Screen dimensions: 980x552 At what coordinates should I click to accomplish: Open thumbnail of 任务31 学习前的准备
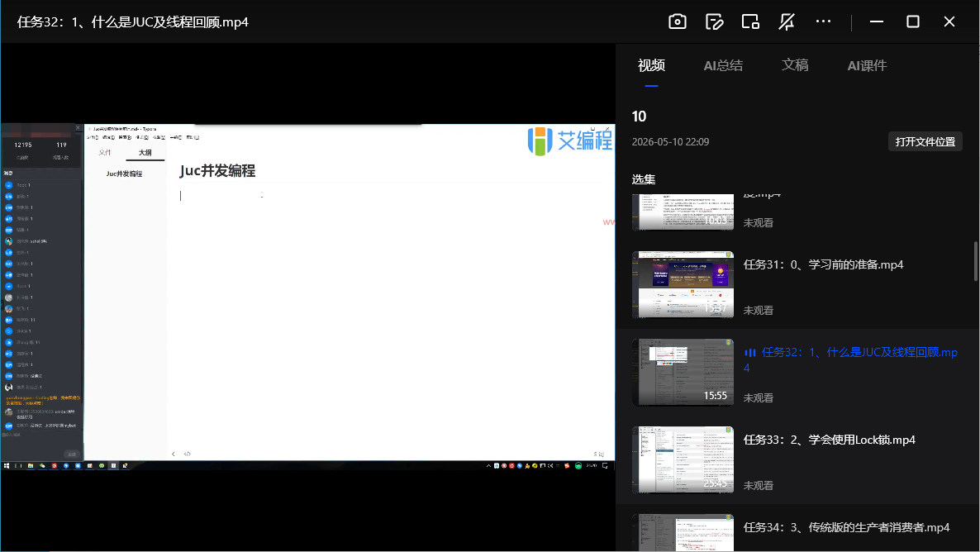[x=683, y=284]
